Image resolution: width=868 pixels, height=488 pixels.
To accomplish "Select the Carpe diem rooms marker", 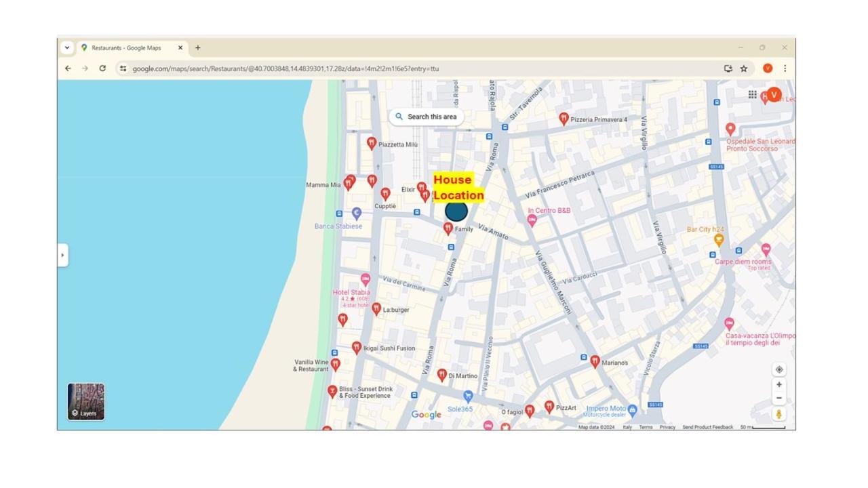I will tap(766, 250).
